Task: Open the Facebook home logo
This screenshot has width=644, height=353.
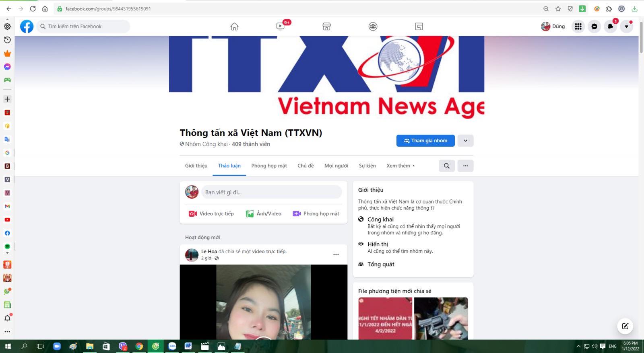Action: [x=27, y=27]
